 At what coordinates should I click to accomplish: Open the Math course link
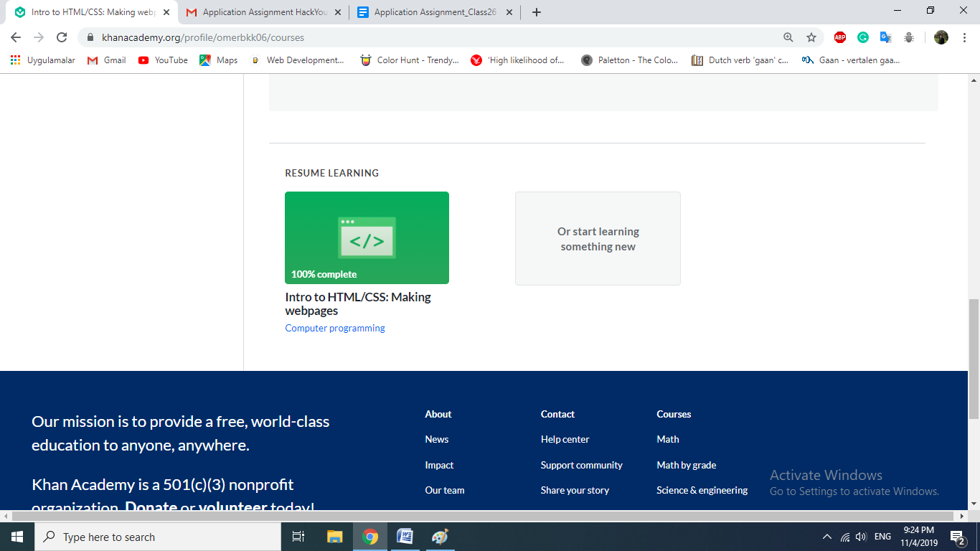[x=667, y=439]
